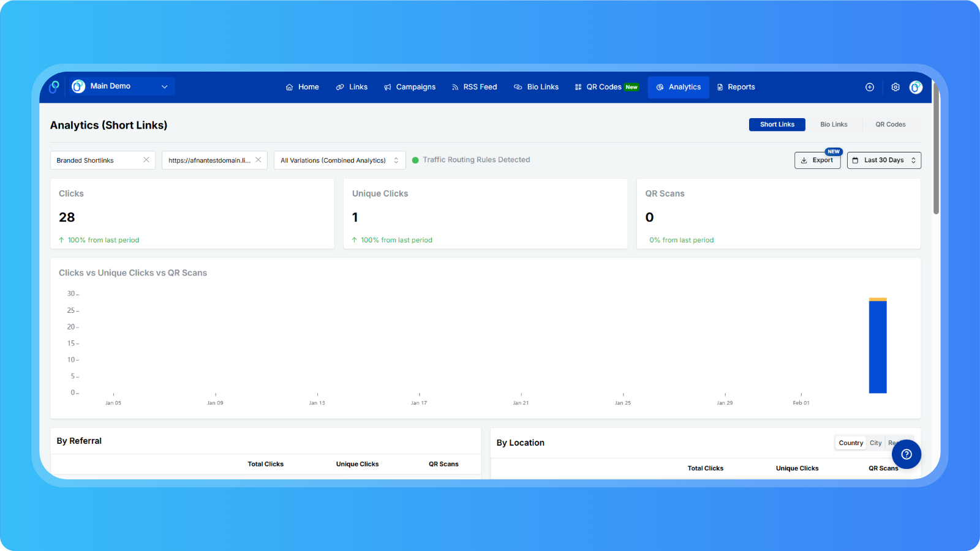Open the settings gear icon
This screenshot has width=980, height=551.
point(895,87)
